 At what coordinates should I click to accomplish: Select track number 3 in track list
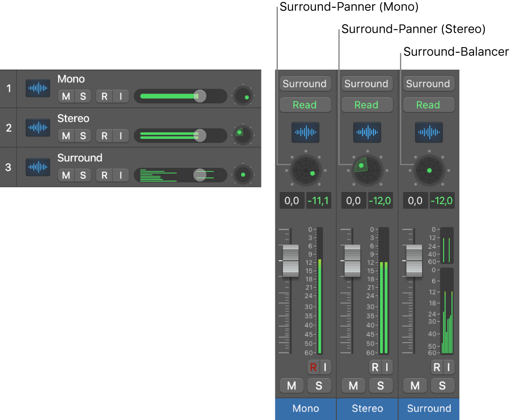[9, 167]
